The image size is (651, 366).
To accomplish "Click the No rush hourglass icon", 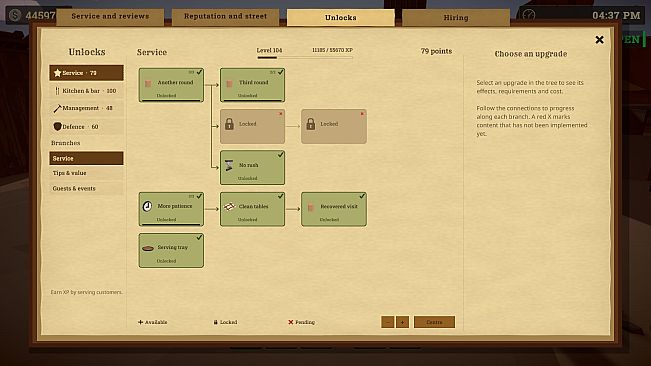I will coord(229,165).
